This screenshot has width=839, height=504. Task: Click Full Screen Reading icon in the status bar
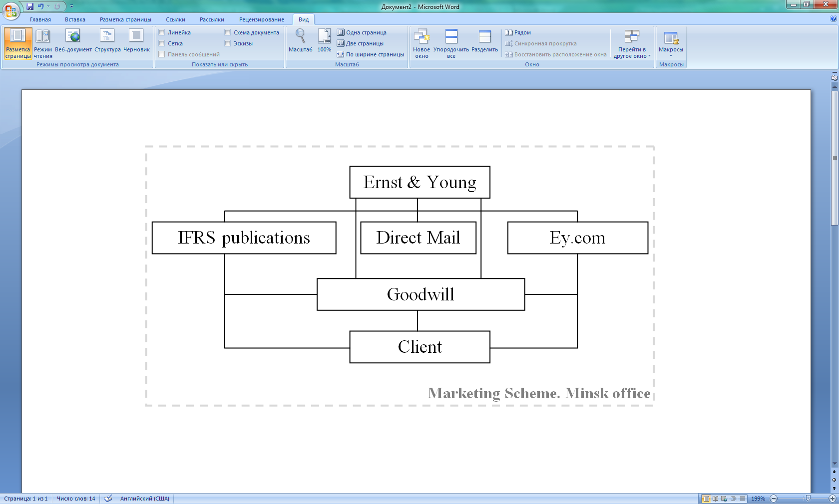tap(715, 499)
